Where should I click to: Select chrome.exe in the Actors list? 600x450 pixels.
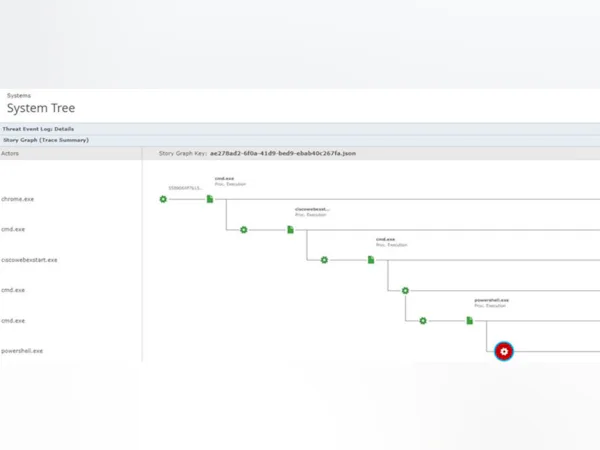coord(18,199)
